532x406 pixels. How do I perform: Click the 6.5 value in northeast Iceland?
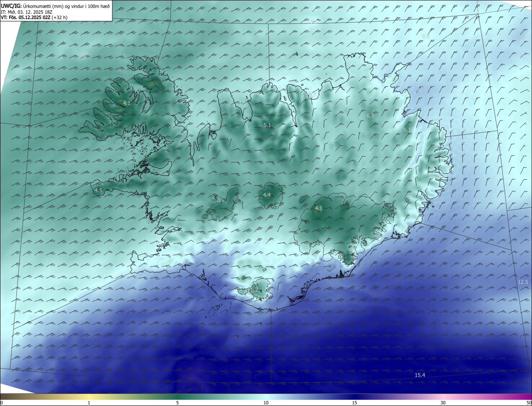click(370, 116)
